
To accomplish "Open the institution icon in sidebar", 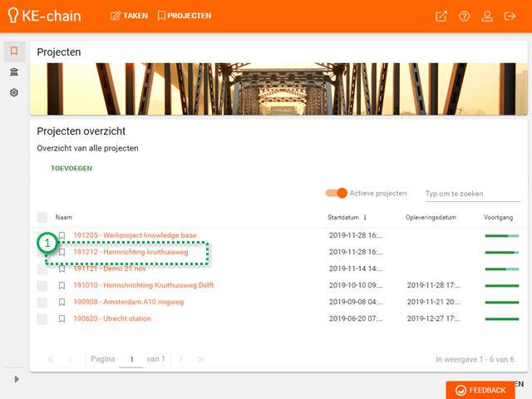I will [14, 72].
